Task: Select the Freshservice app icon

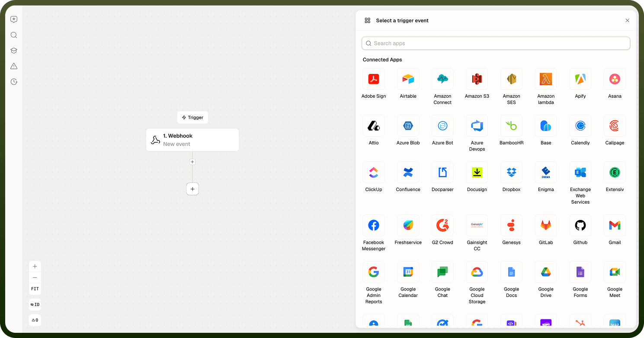Action: (x=408, y=225)
